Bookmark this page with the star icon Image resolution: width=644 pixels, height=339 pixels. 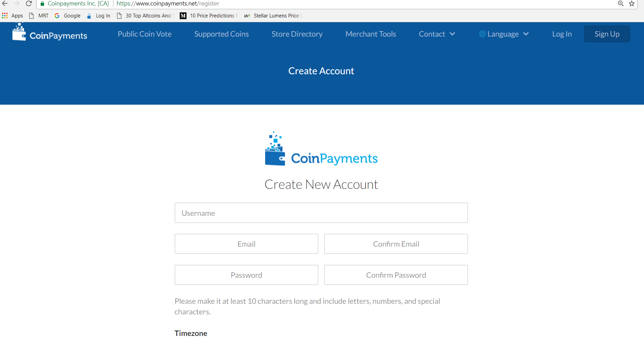click(632, 4)
